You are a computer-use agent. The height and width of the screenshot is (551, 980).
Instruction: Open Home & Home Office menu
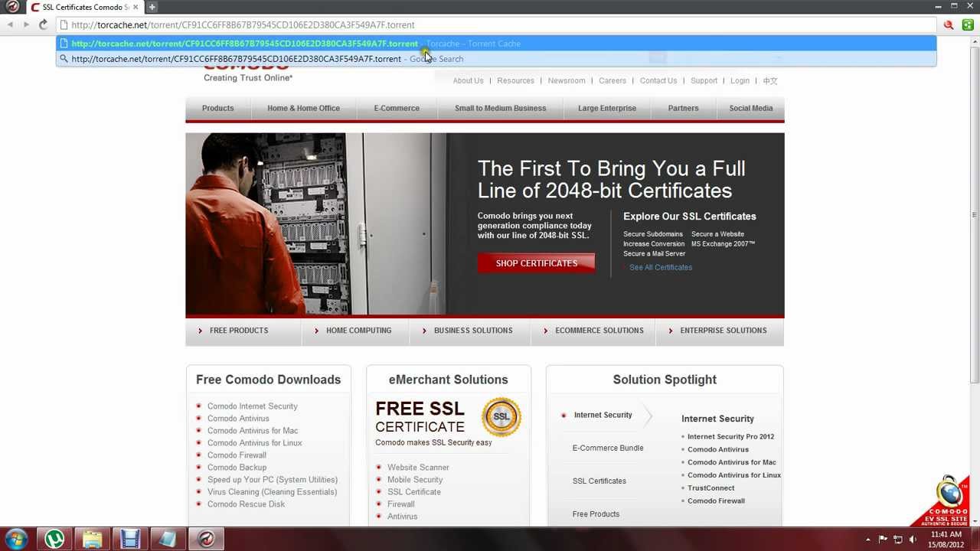click(x=303, y=108)
